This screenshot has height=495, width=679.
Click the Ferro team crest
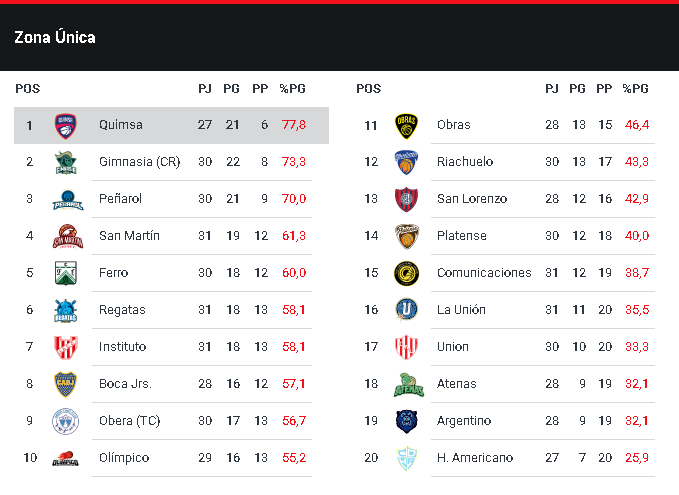pyautogui.click(x=66, y=273)
